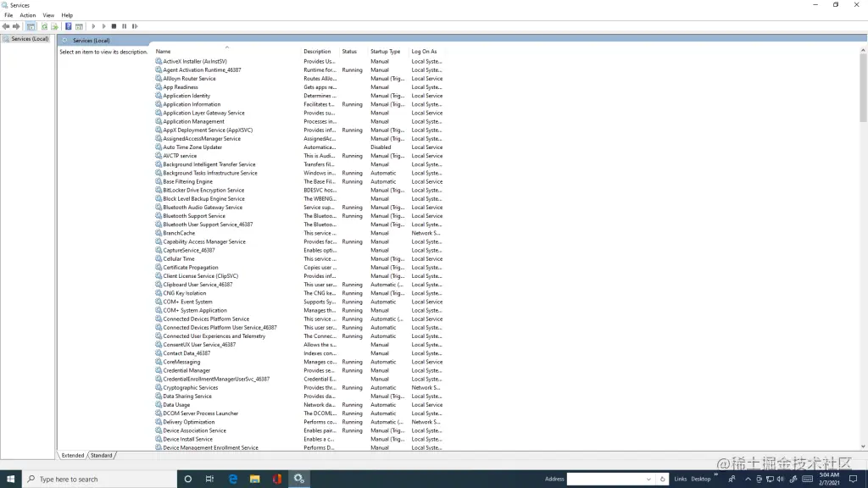Viewport: 868px width, 488px height.
Task: Select AllJoyn Router Service row
Action: point(299,79)
